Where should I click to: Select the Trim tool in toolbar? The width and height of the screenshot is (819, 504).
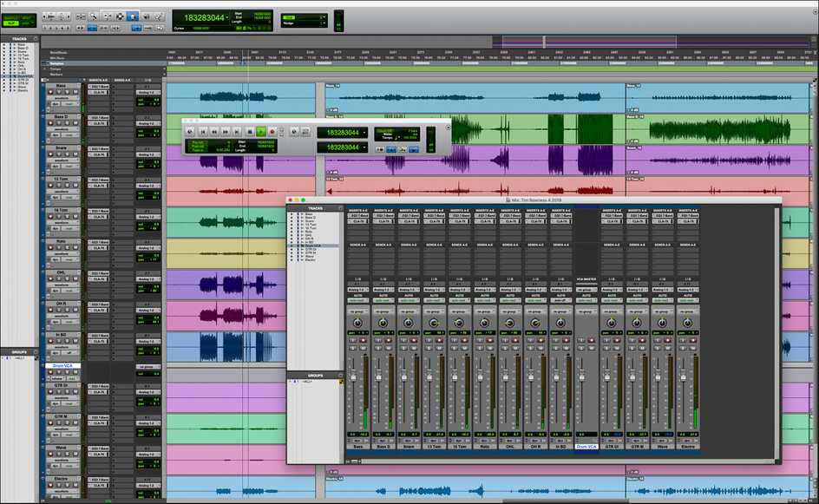click(x=107, y=16)
